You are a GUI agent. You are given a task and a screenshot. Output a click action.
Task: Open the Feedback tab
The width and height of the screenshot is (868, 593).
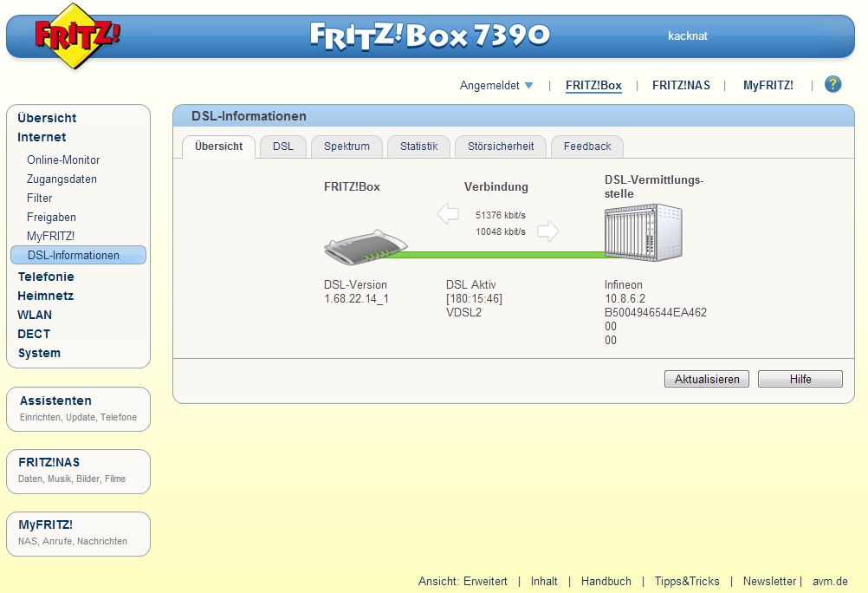pyautogui.click(x=587, y=147)
